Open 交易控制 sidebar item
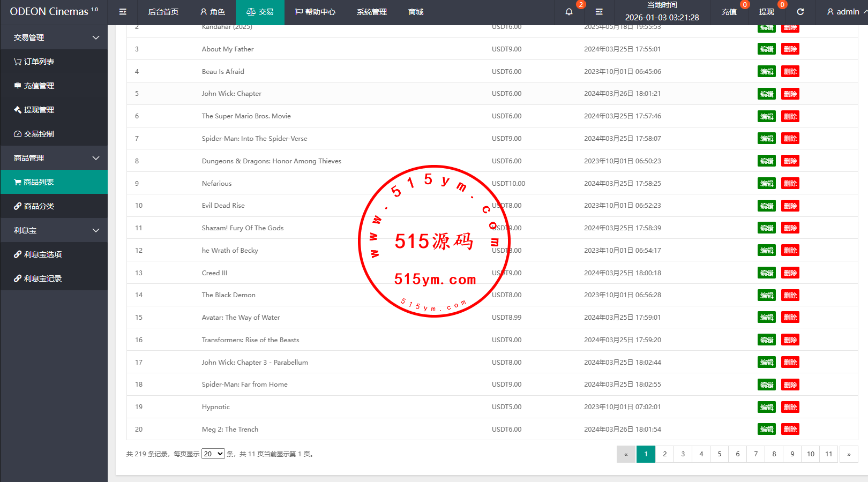The width and height of the screenshot is (868, 482). pyautogui.click(x=39, y=134)
